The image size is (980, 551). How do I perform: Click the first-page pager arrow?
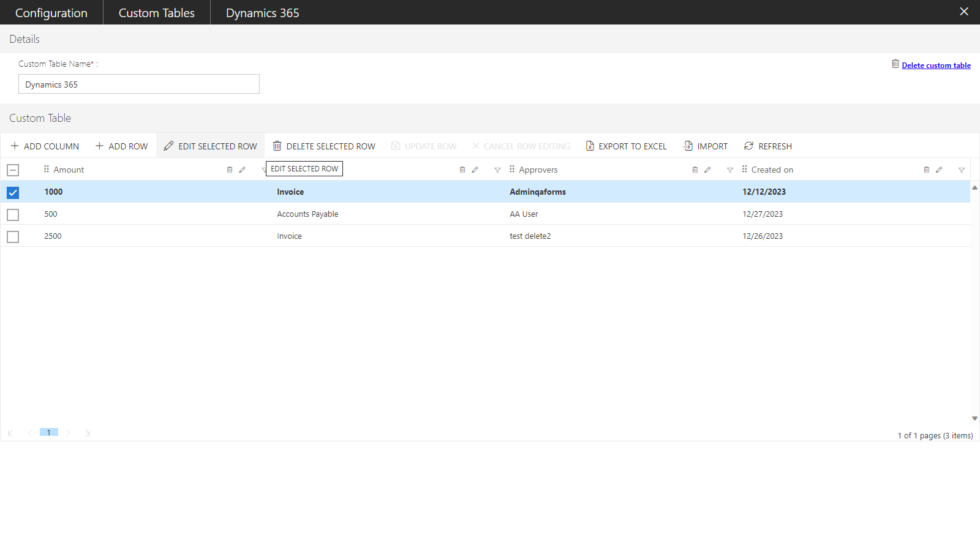coord(10,433)
